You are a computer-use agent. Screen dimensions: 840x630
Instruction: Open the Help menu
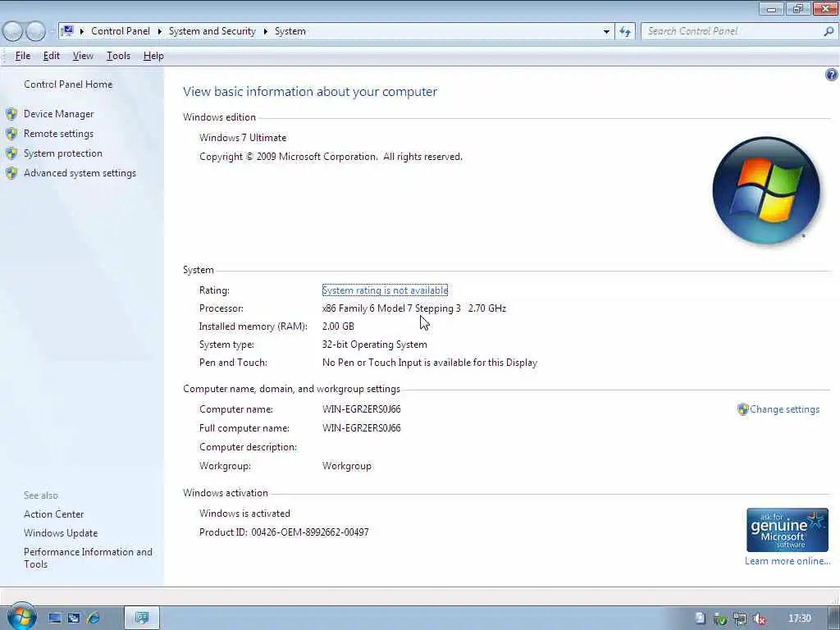[153, 56]
